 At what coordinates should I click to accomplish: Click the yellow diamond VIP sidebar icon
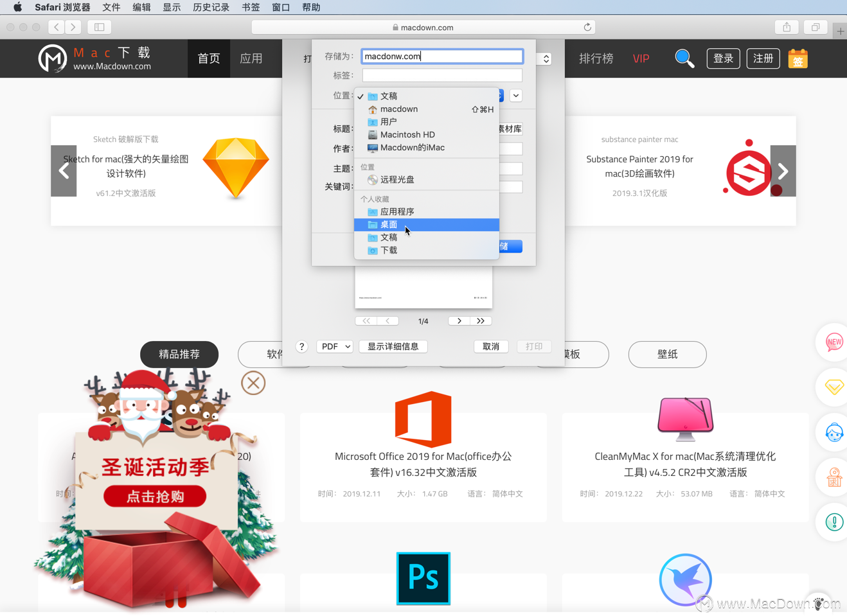tap(834, 387)
